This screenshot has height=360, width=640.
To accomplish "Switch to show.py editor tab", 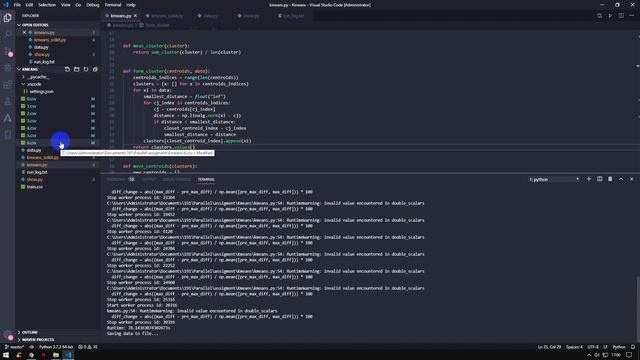I will [249, 16].
